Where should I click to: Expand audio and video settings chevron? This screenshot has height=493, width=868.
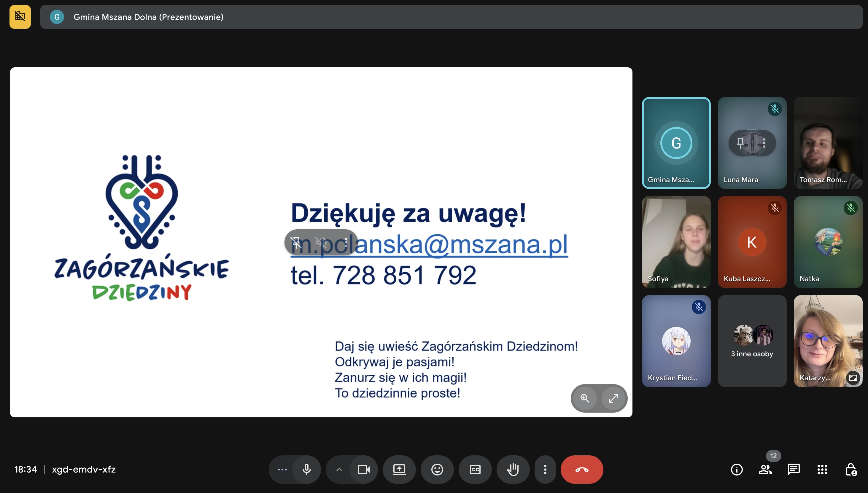(339, 469)
